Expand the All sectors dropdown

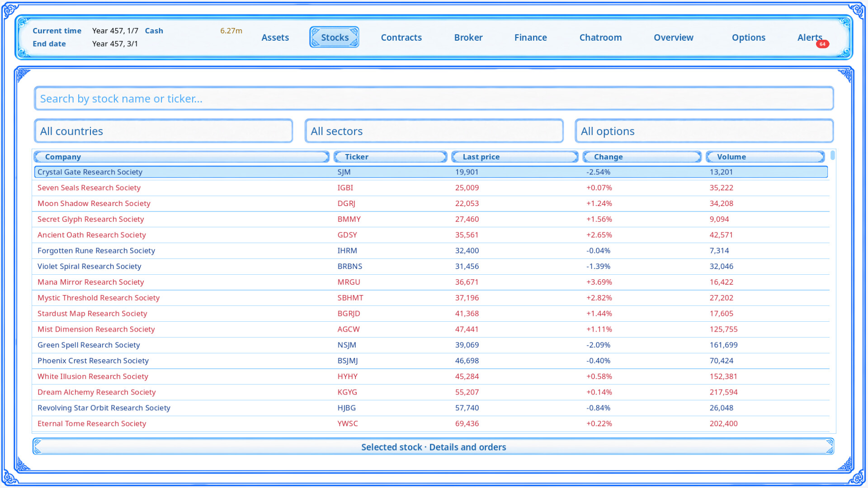434,131
